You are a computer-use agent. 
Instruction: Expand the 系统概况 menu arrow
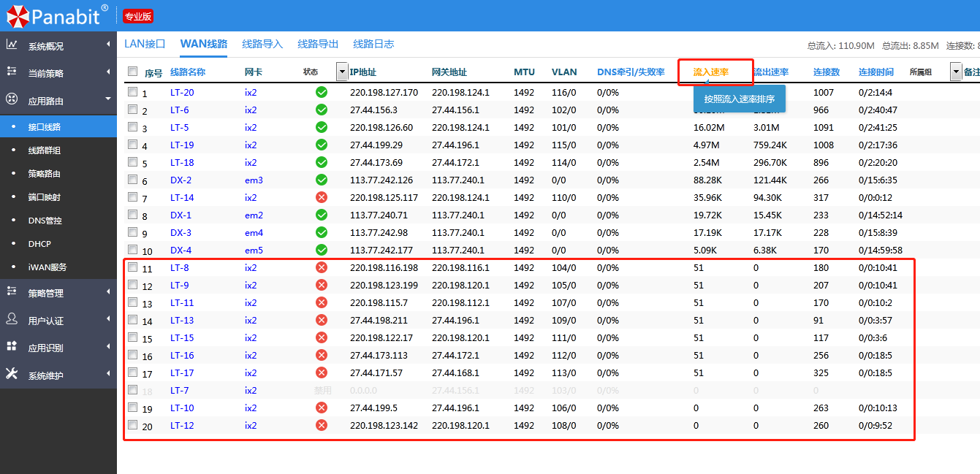click(108, 45)
